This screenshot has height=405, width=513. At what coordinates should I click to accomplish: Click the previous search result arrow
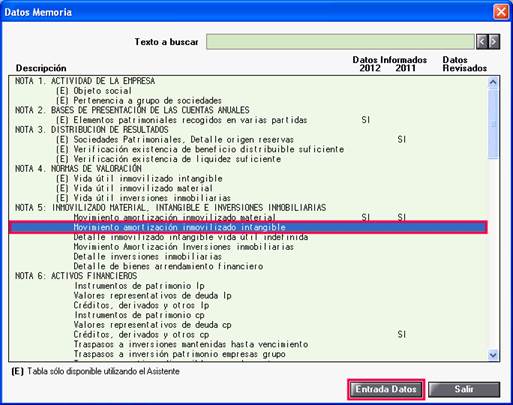pyautogui.click(x=482, y=42)
